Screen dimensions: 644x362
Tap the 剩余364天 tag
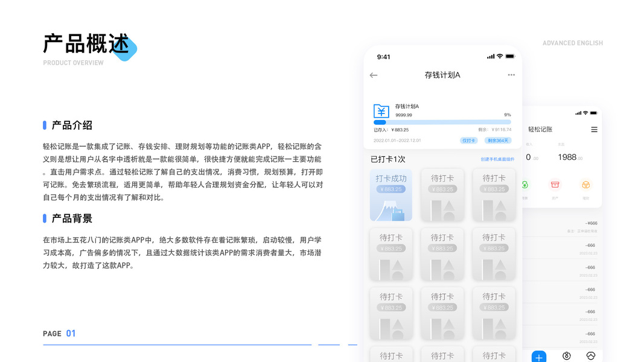point(498,141)
